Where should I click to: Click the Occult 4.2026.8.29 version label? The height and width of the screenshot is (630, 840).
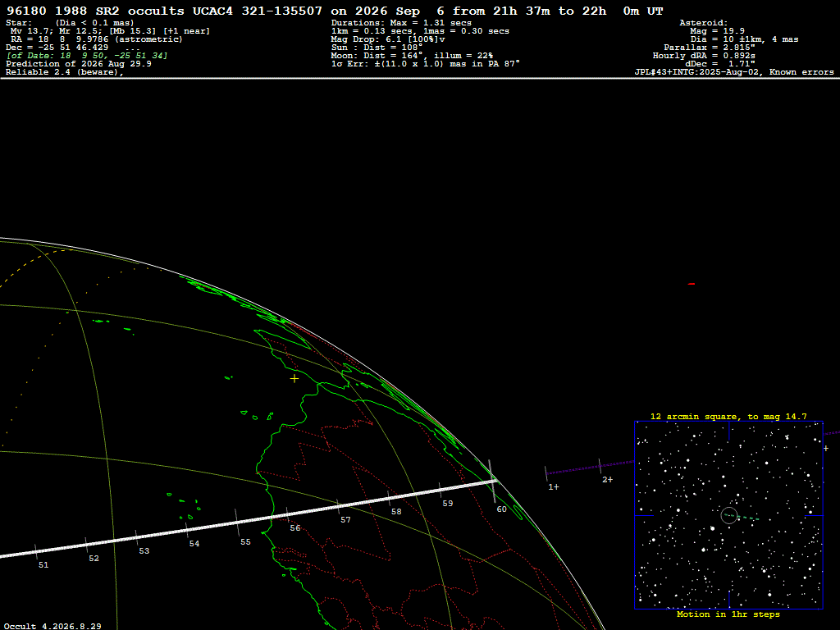(x=52, y=626)
